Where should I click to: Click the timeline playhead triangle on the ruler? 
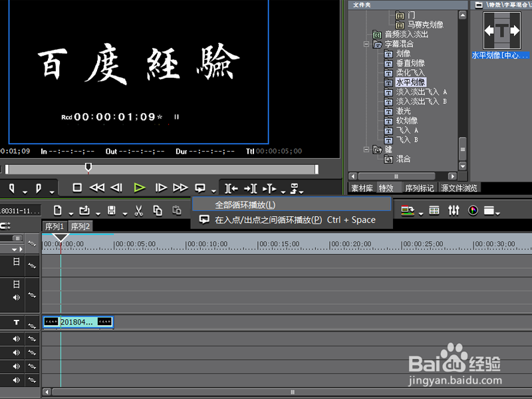click(61, 237)
